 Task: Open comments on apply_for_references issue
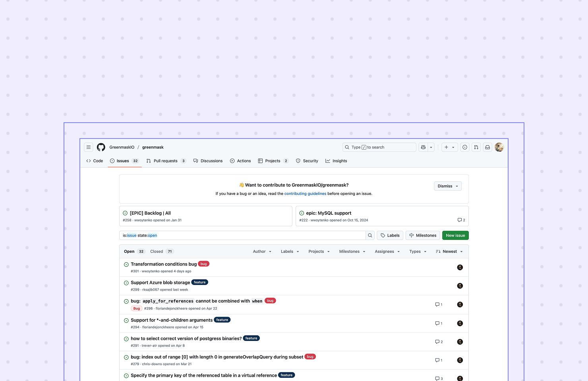[439, 304]
